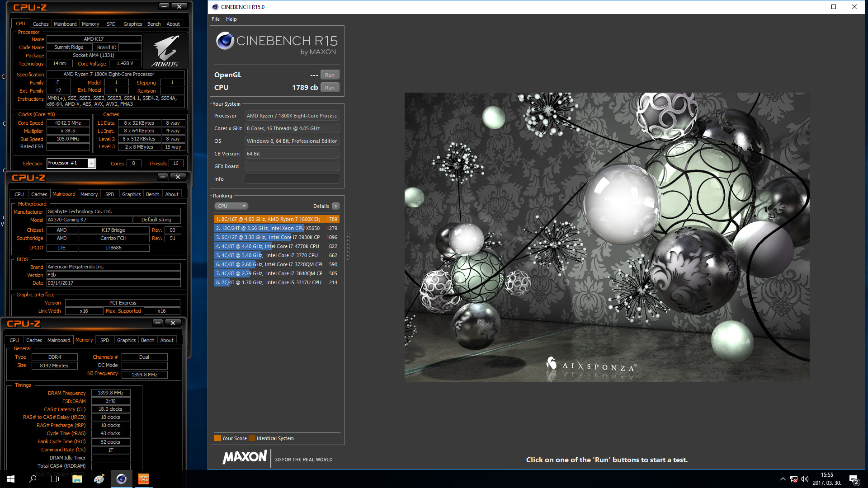Open Task View on the taskbar
This screenshot has height=488, width=868.
point(54,479)
